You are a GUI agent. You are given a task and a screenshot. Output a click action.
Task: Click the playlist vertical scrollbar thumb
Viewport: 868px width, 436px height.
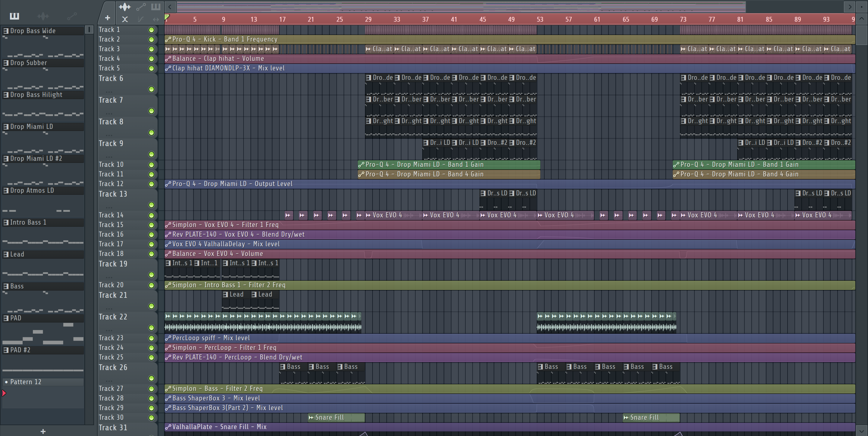pos(862,35)
